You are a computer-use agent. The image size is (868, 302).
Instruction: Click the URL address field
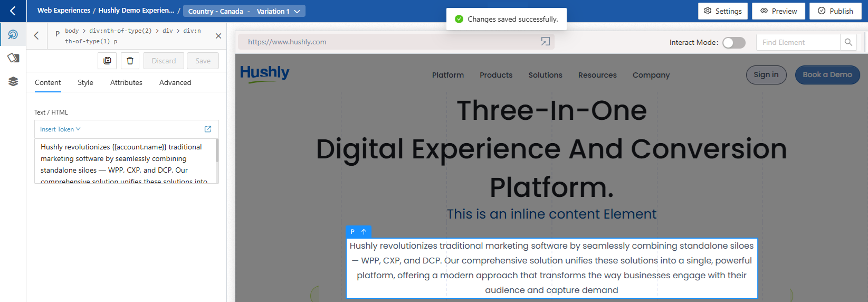[x=396, y=42]
